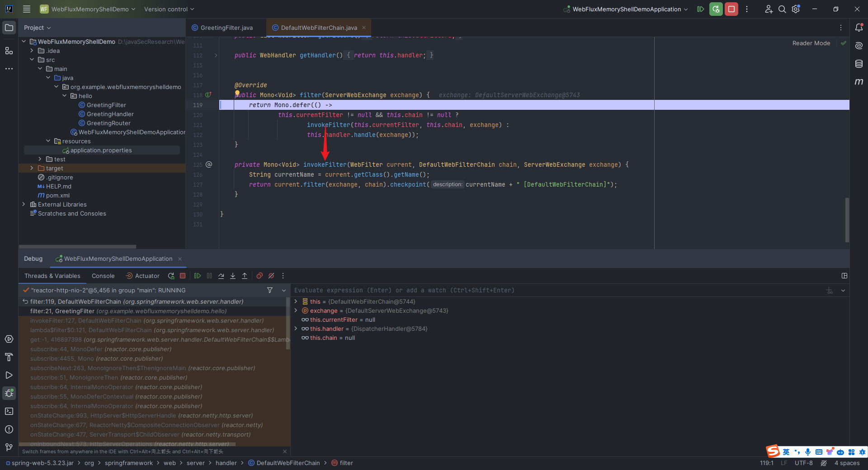Expand the .idea folder
Viewport: 868px width, 470px height.
tap(32, 51)
